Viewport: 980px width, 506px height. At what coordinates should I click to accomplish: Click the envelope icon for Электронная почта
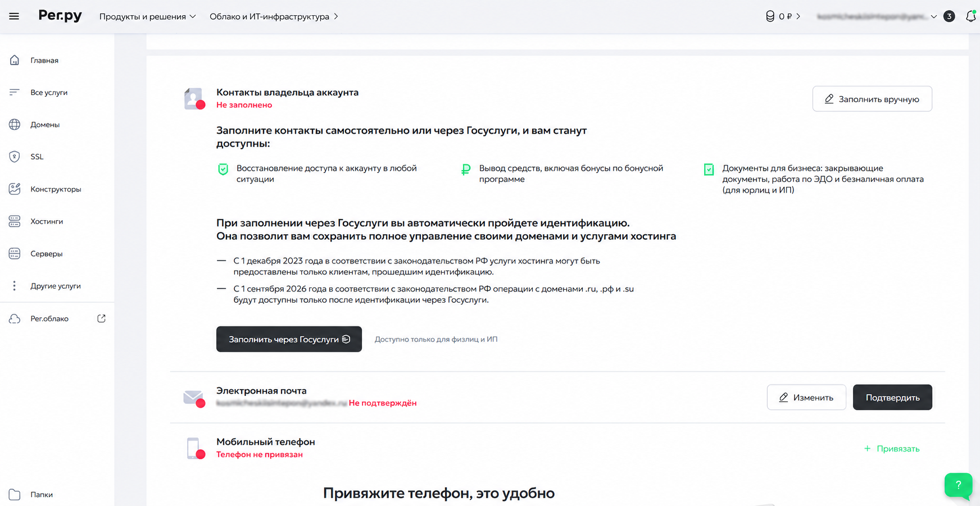[194, 398]
